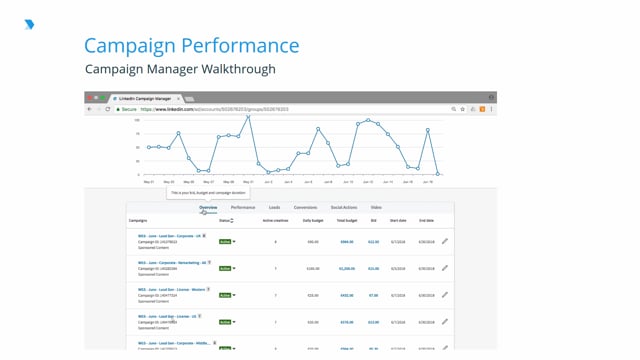Click the linkedin.com URL in the address bar
The width and height of the screenshot is (640, 360).
tap(214, 109)
